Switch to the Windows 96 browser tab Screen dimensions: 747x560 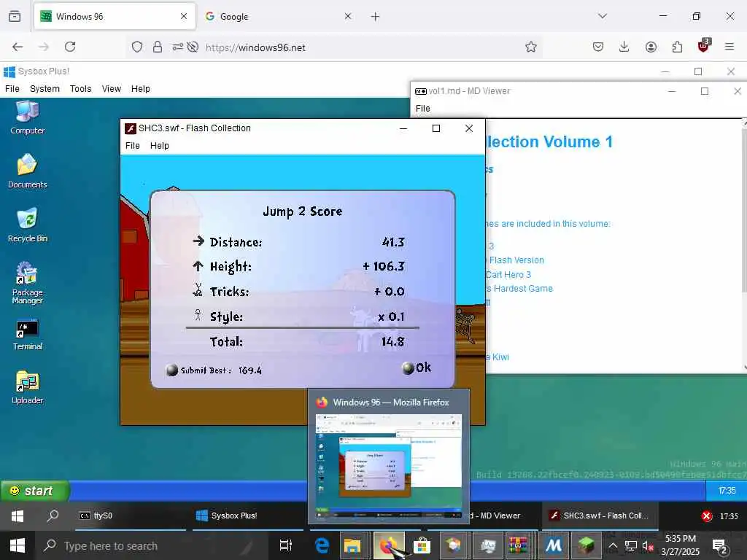point(115,16)
